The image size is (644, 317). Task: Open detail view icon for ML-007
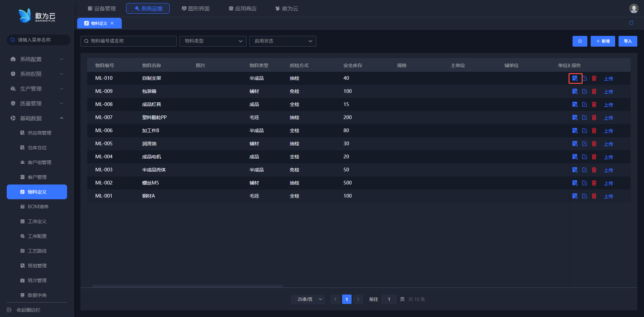click(575, 118)
